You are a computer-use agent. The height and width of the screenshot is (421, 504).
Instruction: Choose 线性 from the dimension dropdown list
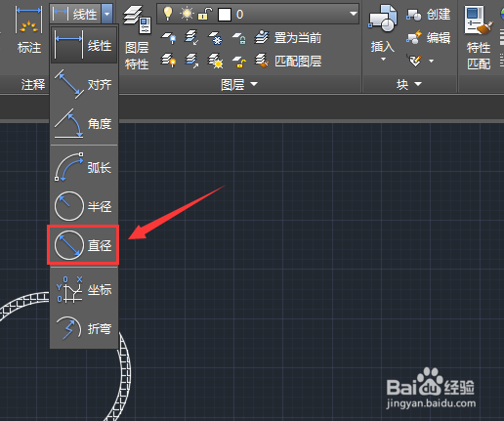click(x=84, y=45)
